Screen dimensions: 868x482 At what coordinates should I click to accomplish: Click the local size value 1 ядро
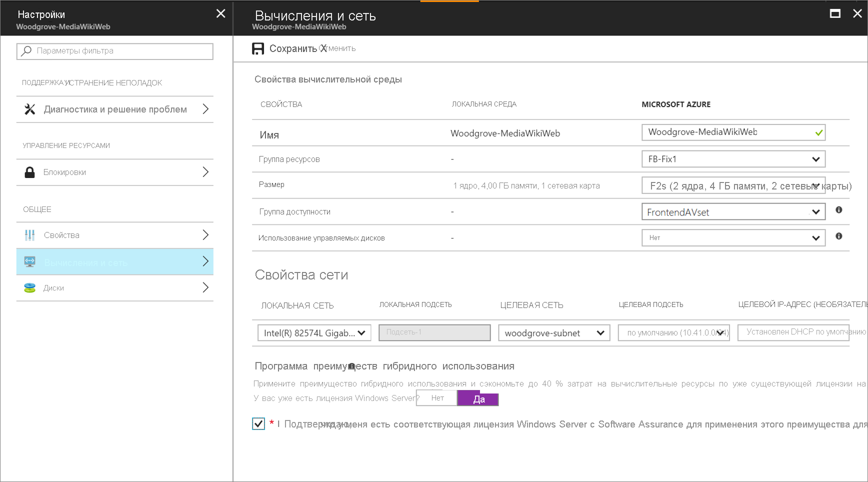(526, 186)
